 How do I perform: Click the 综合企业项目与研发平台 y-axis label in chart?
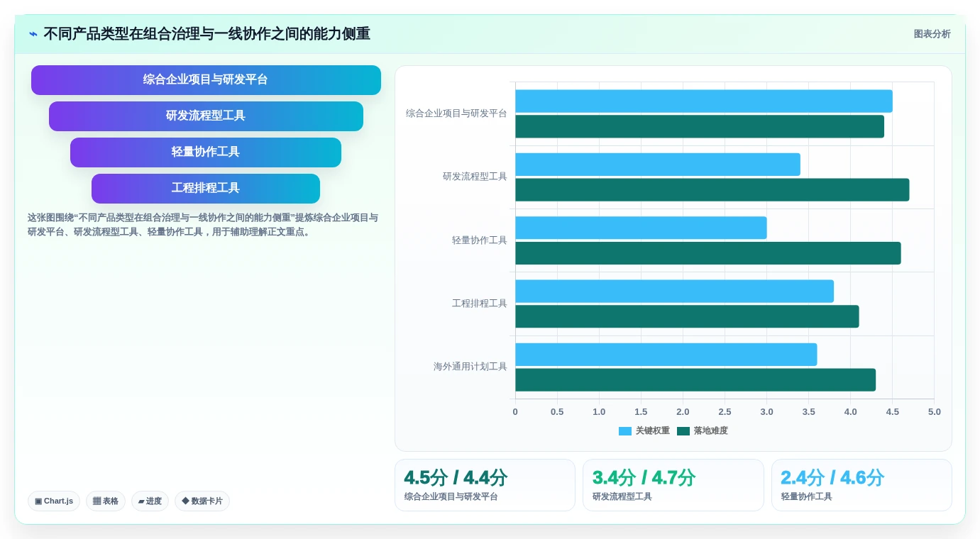[x=457, y=113]
